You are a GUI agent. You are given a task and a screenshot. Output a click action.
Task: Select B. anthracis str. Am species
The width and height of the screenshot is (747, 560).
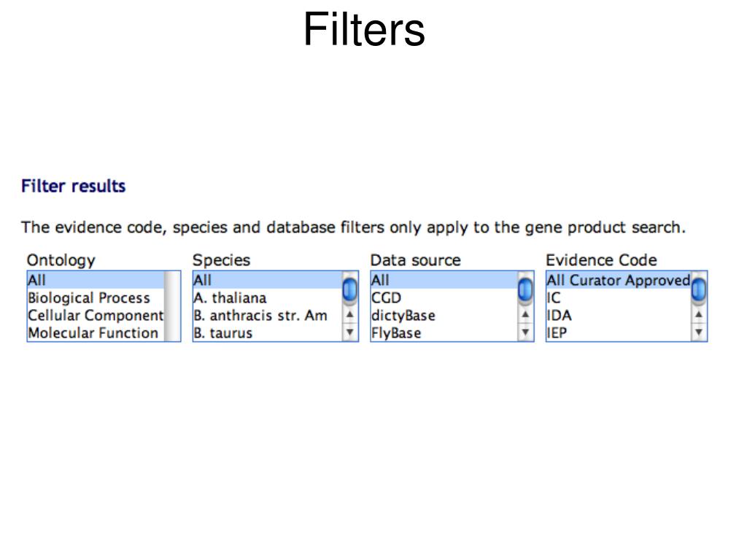[268, 315]
